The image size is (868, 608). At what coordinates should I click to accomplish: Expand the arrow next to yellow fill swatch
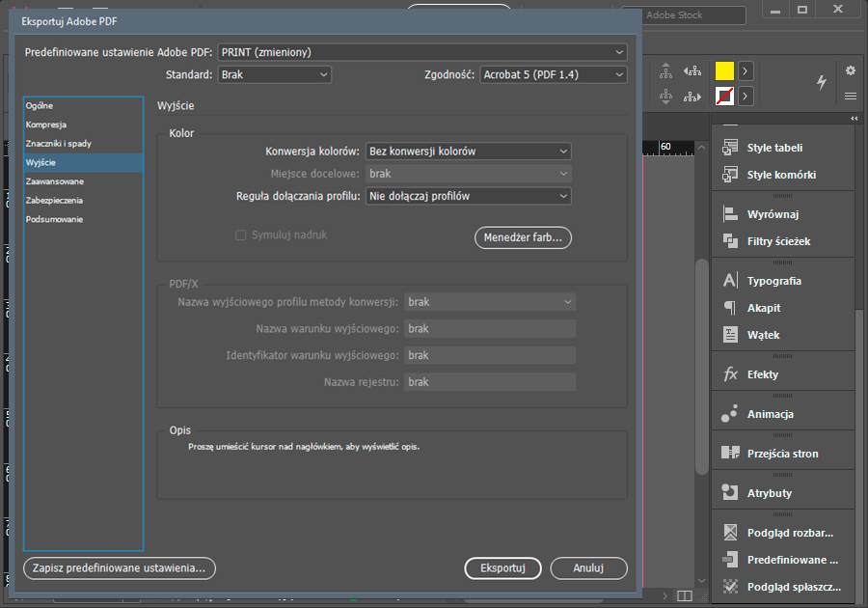click(746, 70)
